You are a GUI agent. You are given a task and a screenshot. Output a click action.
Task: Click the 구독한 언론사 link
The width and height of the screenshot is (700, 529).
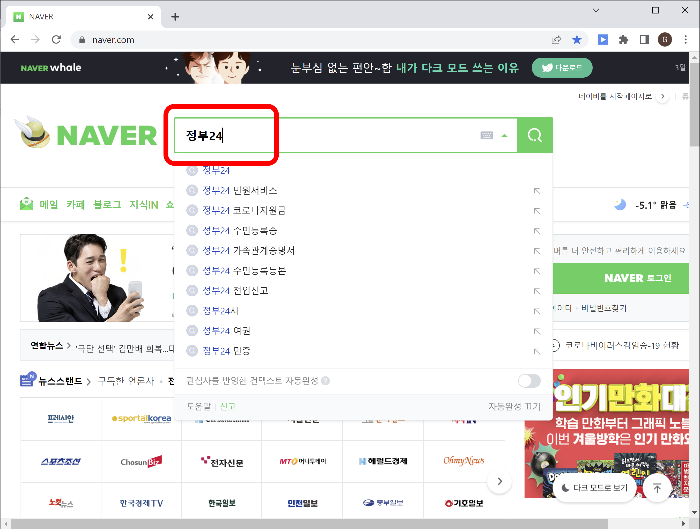point(126,381)
